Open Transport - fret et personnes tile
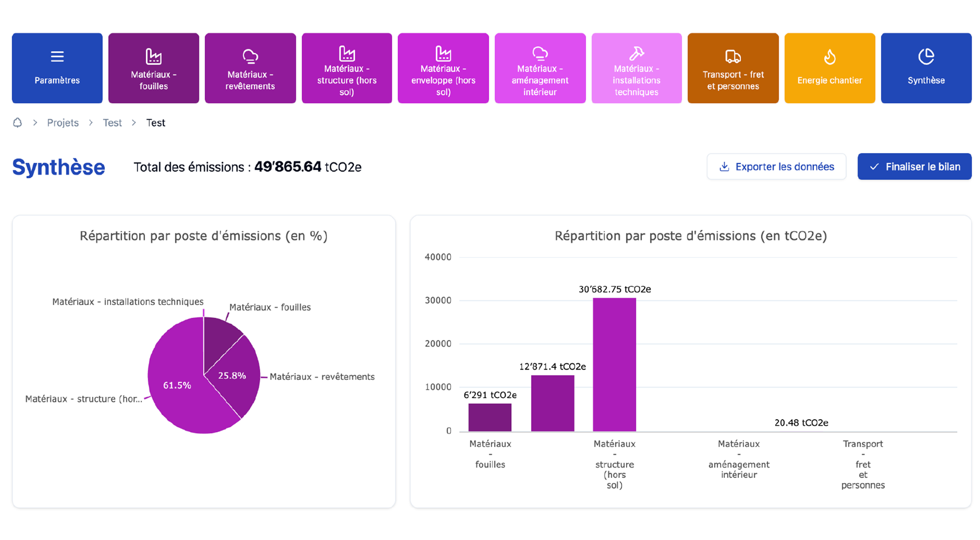 click(733, 68)
